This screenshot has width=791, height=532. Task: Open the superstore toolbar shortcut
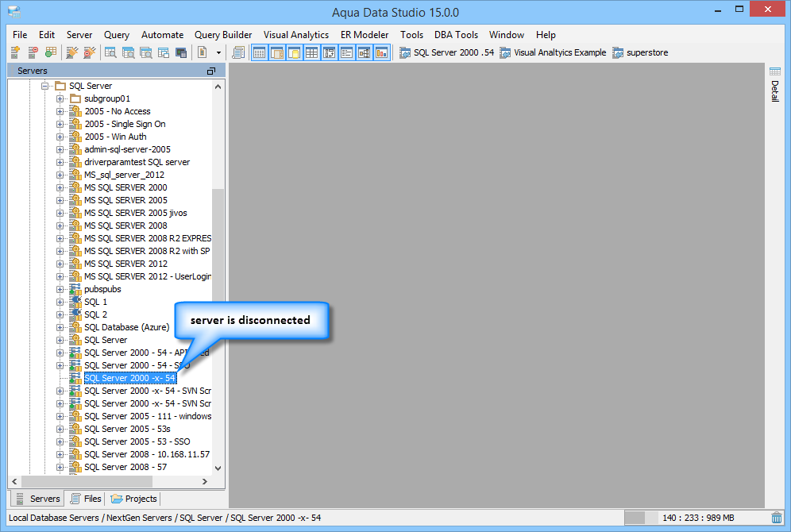640,52
